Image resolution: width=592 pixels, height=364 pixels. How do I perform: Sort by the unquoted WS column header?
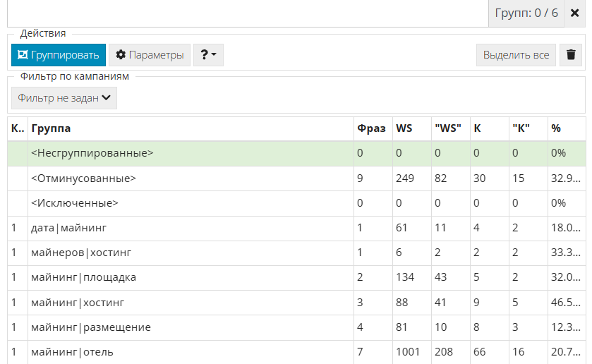pyautogui.click(x=404, y=128)
